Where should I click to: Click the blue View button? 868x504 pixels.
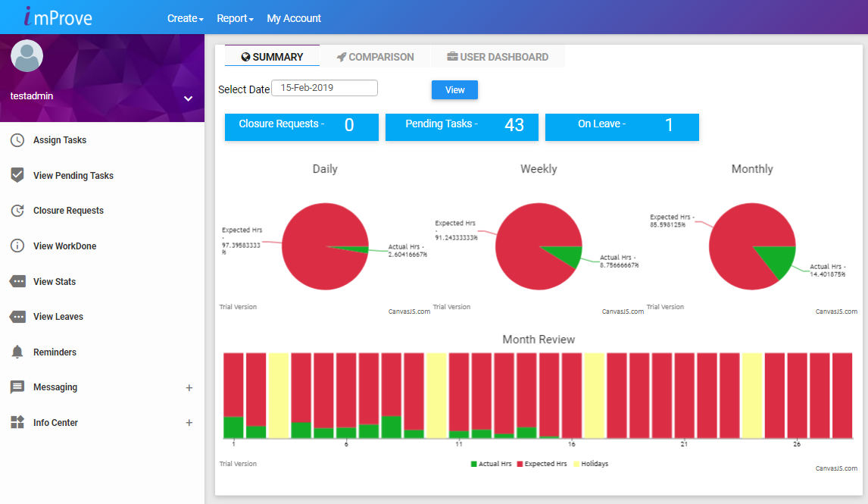click(x=454, y=89)
